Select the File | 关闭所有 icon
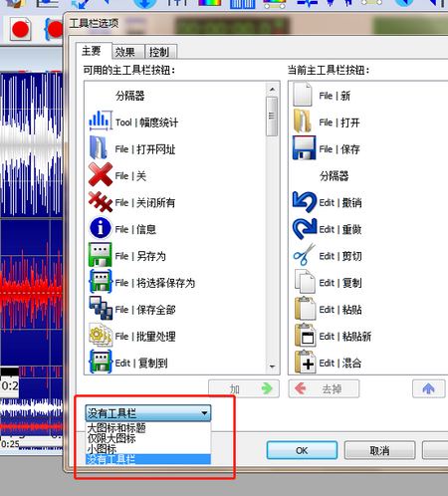This screenshot has width=448, height=496. coord(101,202)
